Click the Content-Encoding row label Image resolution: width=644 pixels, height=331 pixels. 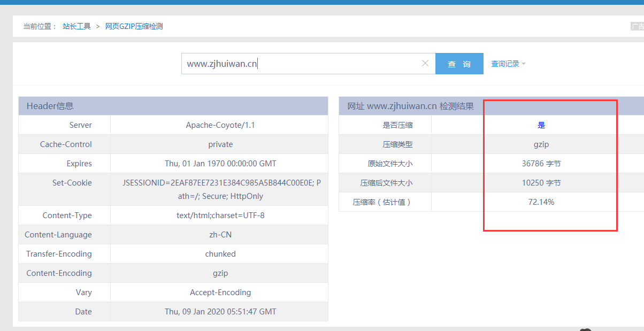pos(59,273)
